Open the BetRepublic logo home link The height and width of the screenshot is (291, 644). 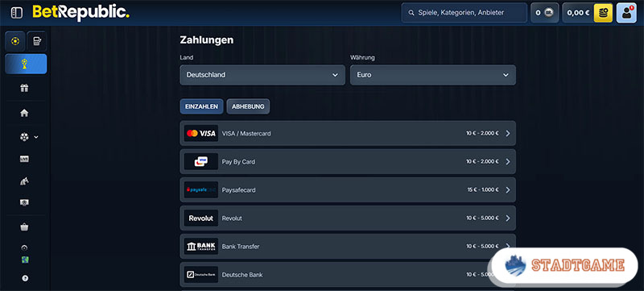click(81, 12)
